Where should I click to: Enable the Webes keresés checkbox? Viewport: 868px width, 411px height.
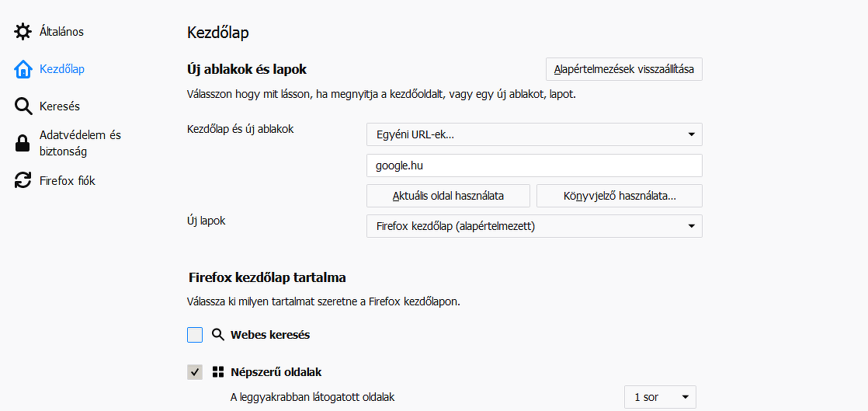pyautogui.click(x=195, y=335)
